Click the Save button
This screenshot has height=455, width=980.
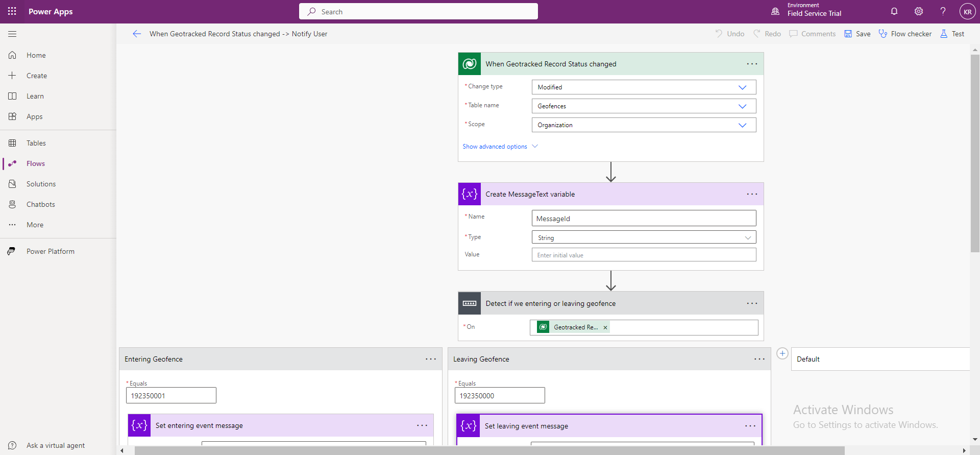[x=857, y=34]
